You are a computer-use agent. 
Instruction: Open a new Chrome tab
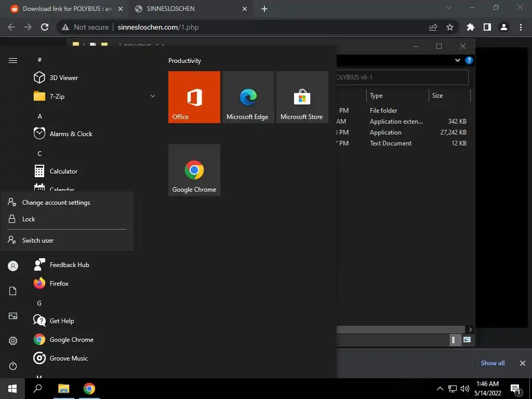264,9
